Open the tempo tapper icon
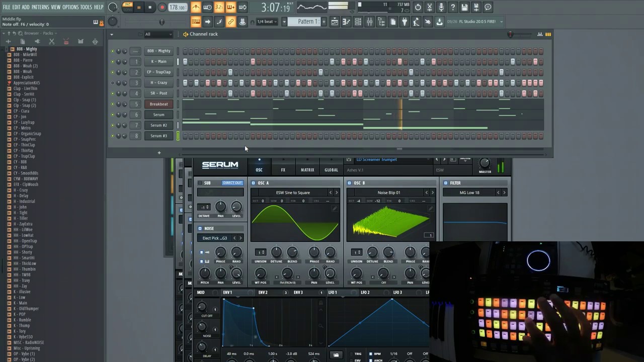Viewport: 644px width, 362px height. coord(416,22)
